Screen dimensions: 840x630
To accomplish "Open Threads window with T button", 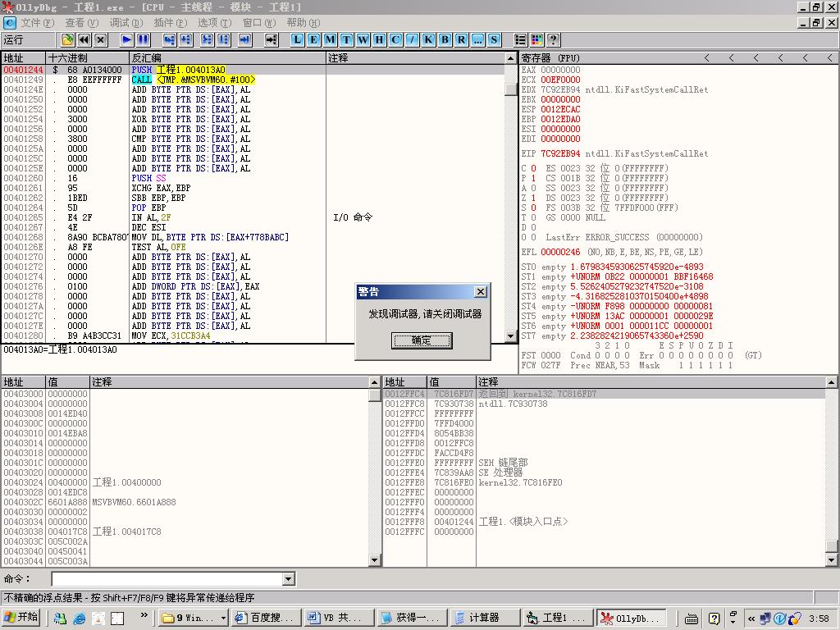I will tap(347, 39).
